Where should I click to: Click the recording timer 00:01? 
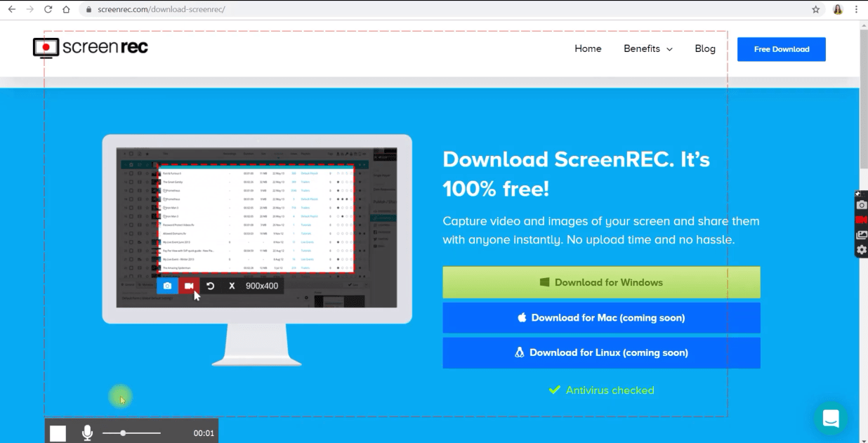point(204,433)
